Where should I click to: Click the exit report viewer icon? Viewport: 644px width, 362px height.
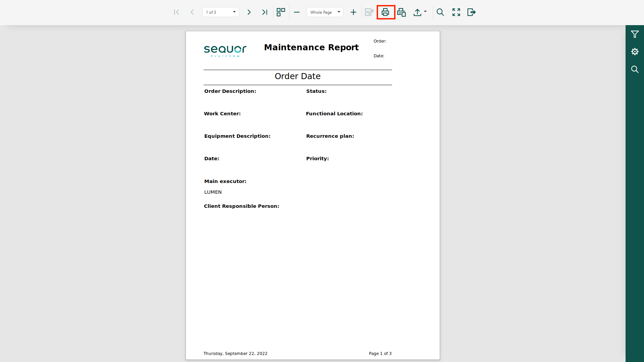(472, 12)
